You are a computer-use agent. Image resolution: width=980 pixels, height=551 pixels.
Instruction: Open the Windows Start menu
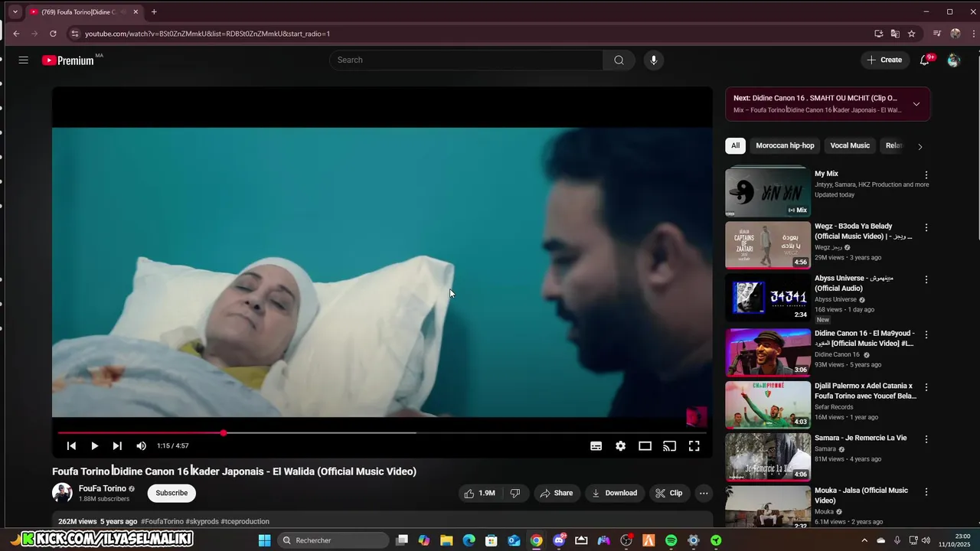264,540
